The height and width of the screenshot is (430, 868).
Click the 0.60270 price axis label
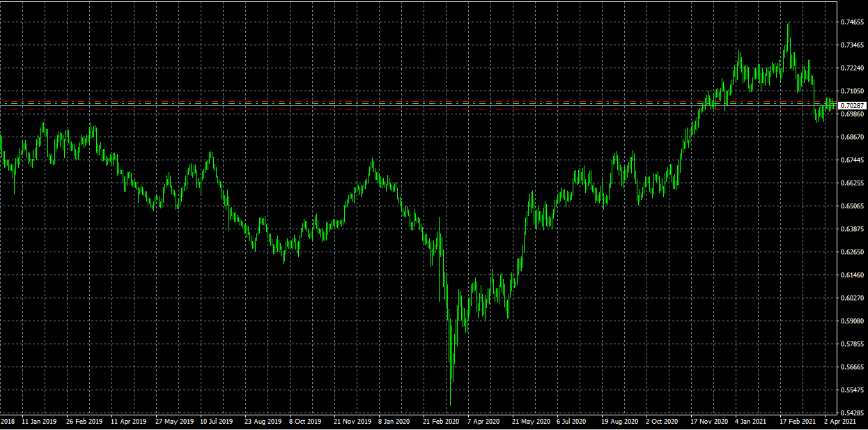tap(852, 298)
